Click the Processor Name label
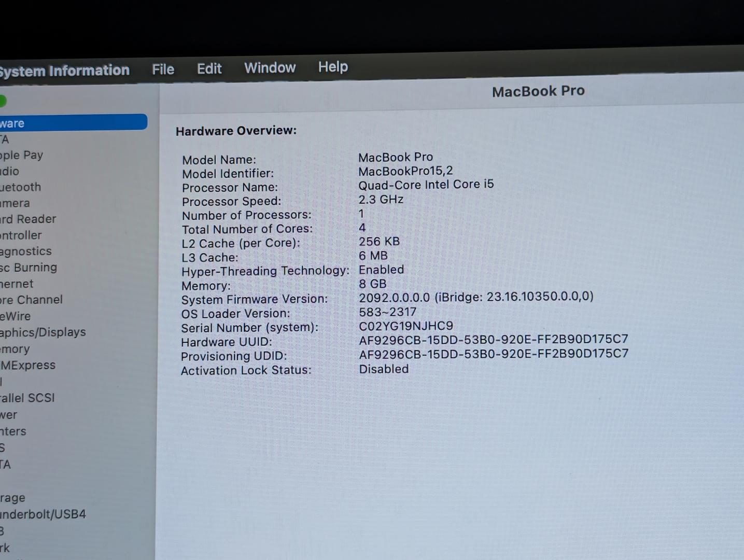Screen dimensions: 744x560 click(230, 188)
